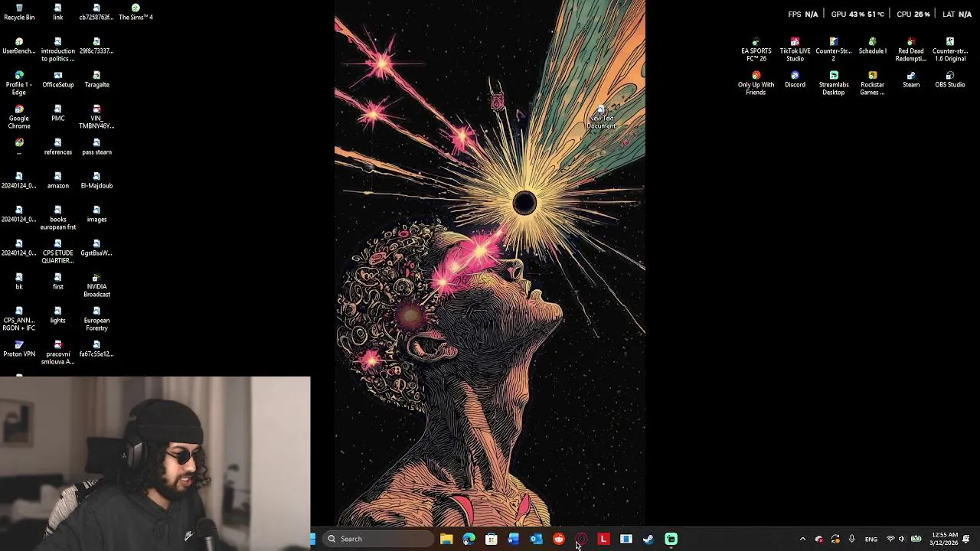The image size is (980, 551).
Task: Switch the ENG input language
Action: click(x=871, y=539)
